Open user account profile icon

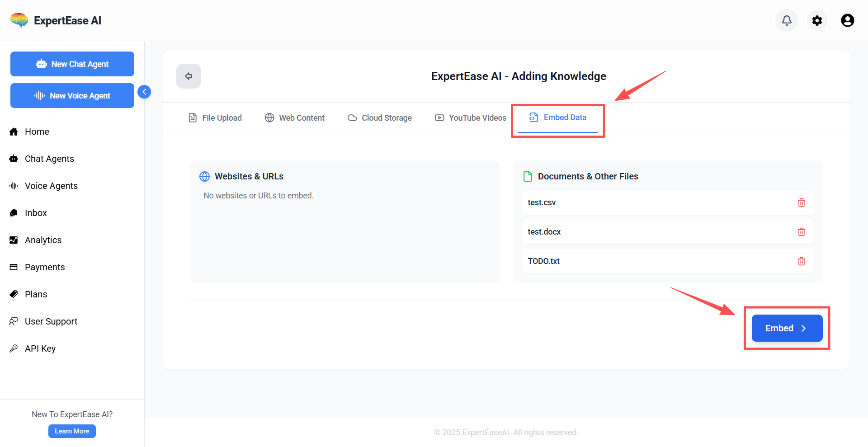pos(847,20)
